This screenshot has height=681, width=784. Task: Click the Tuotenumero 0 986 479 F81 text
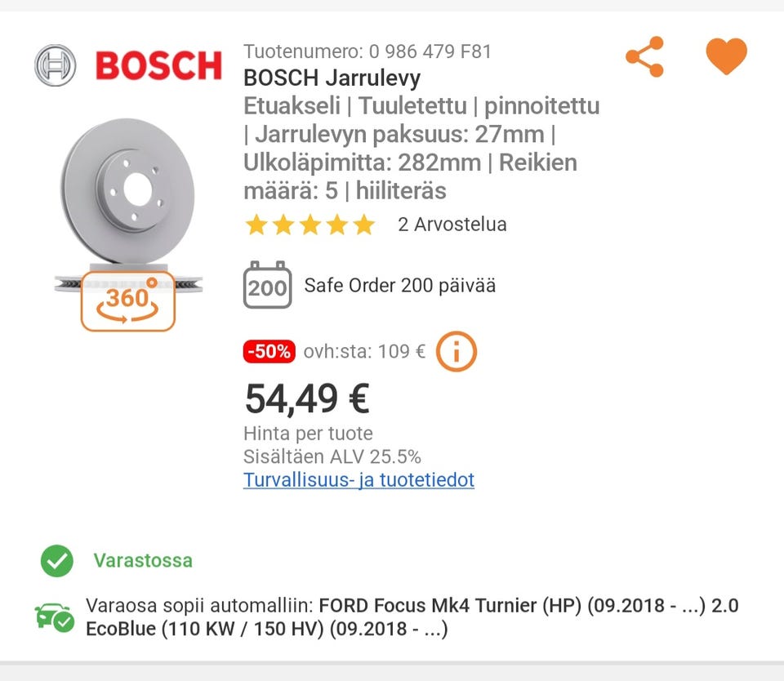[367, 51]
